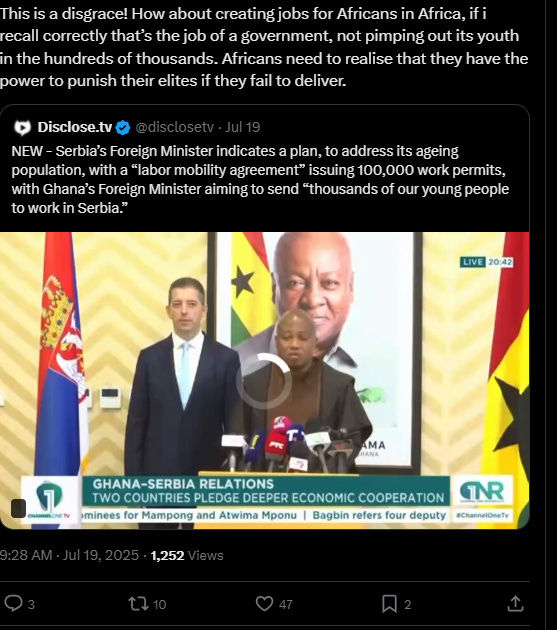
Task: Bookmark this post
Action: click(x=389, y=604)
